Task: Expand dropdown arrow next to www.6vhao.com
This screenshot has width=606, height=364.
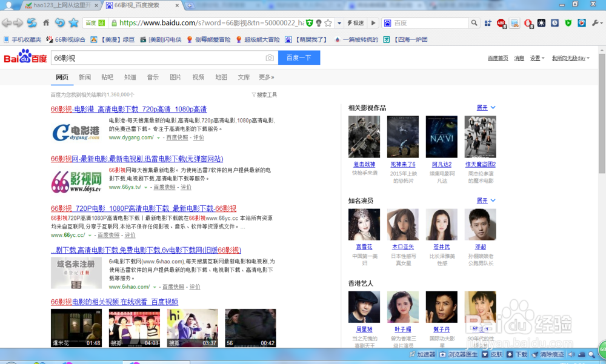Action: point(154,287)
